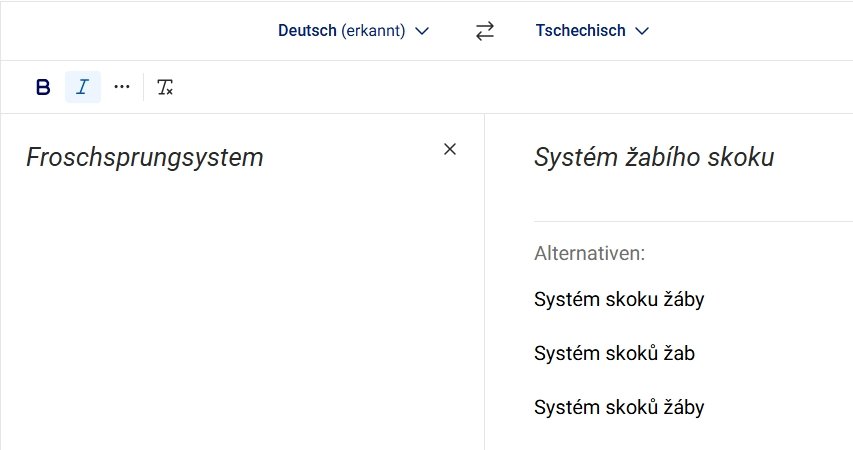Click the translation Systém žabího skoku
The width and height of the screenshot is (853, 450).
pos(654,157)
